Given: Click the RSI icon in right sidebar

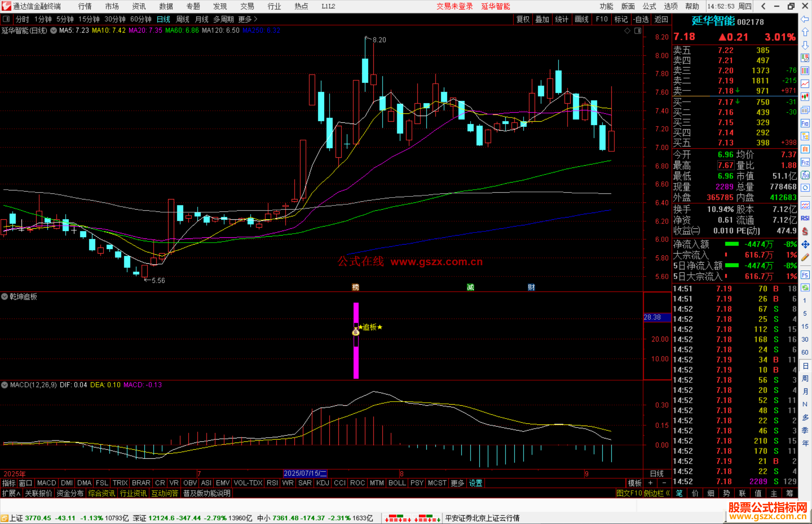Looking at the screenshot, I should pos(805,218).
